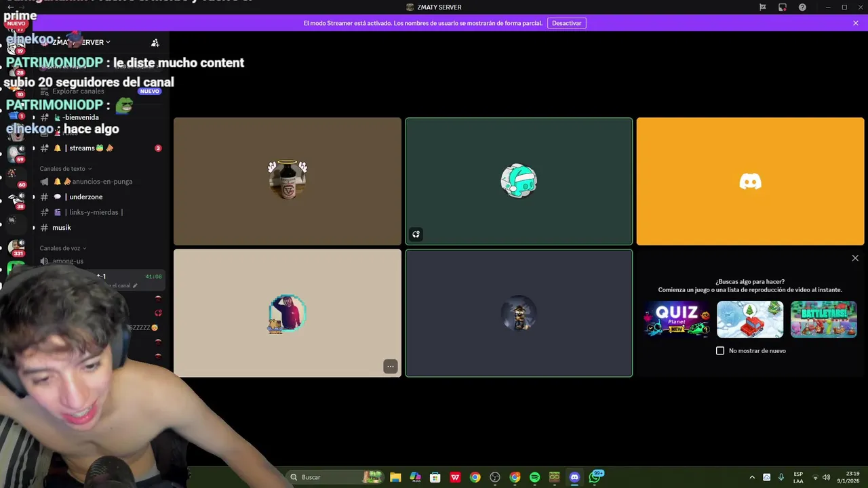868x488 pixels.
Task: Click the icon in green tile's corner
Action: pyautogui.click(x=416, y=235)
